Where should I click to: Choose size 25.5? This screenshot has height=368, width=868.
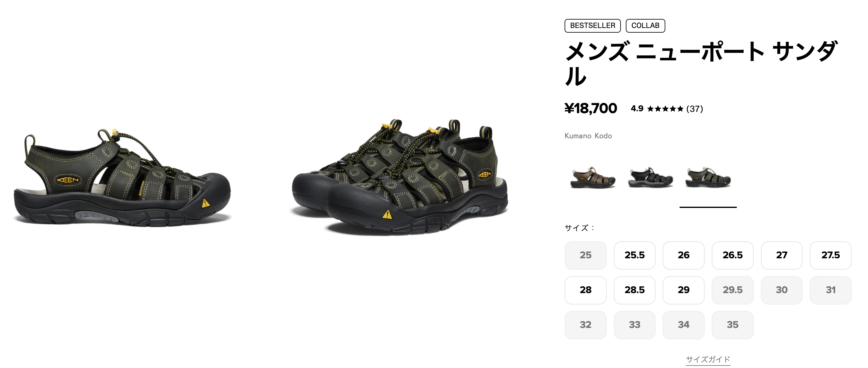[x=635, y=255]
